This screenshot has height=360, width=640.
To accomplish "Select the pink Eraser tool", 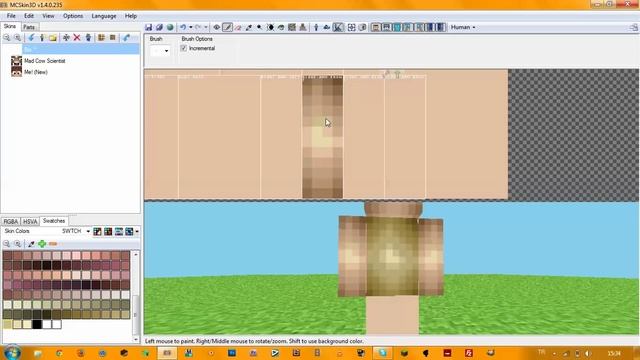I will click(238, 27).
